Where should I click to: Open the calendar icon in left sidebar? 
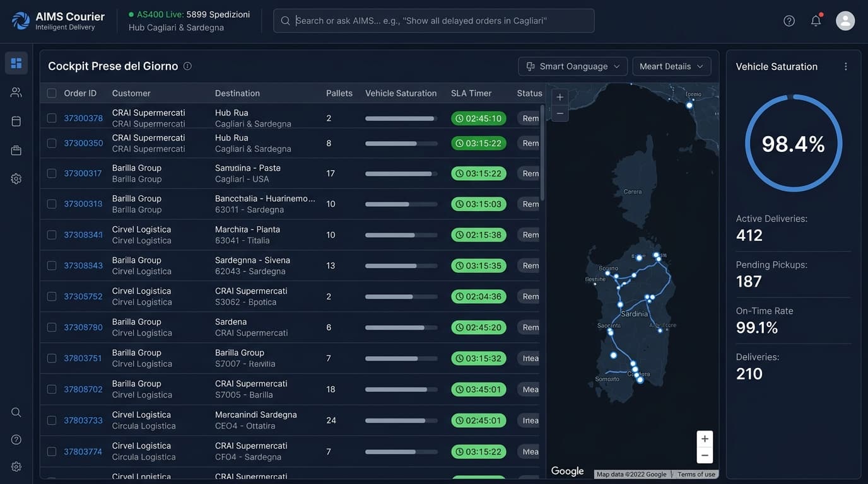click(16, 121)
